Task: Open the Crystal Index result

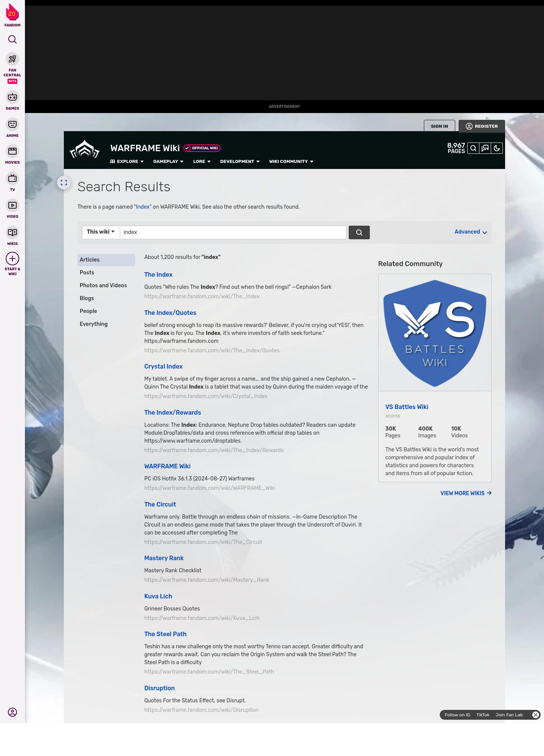Action: [164, 366]
